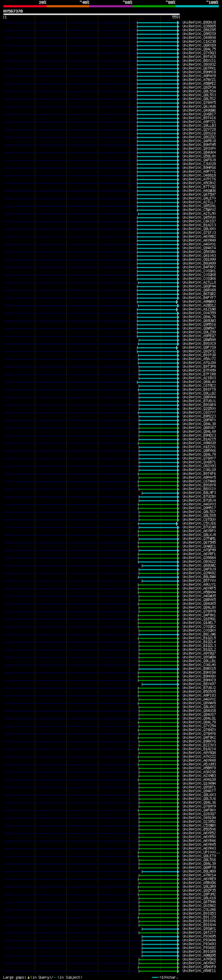The width and height of the screenshot is (222, 980).
Task: Click the orange ~40% identity color bar
Action: pos(68,6)
